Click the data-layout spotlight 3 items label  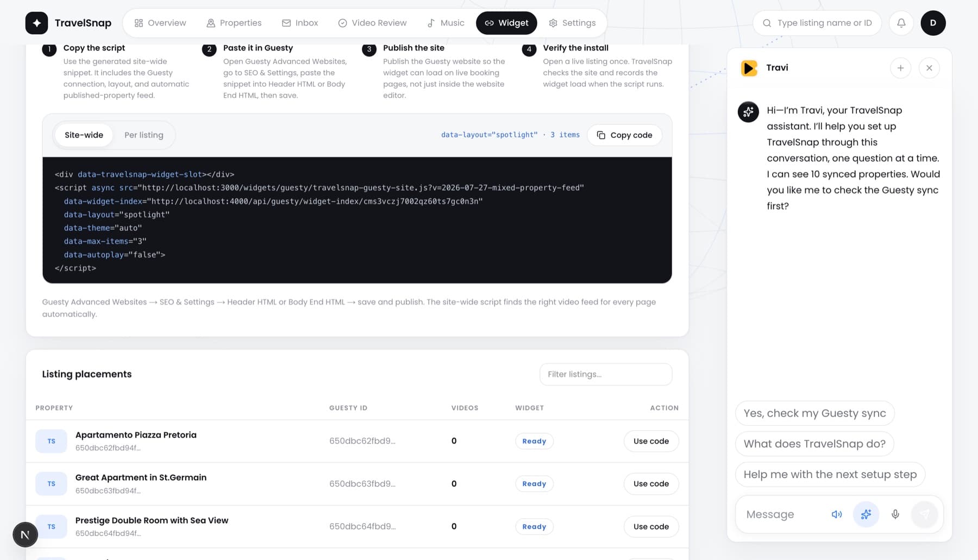coord(510,135)
